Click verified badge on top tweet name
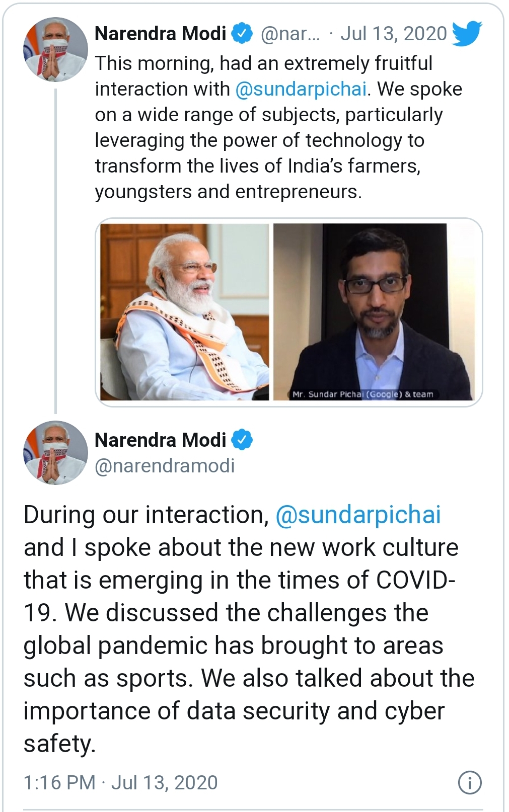The width and height of the screenshot is (509, 812). pyautogui.click(x=242, y=34)
